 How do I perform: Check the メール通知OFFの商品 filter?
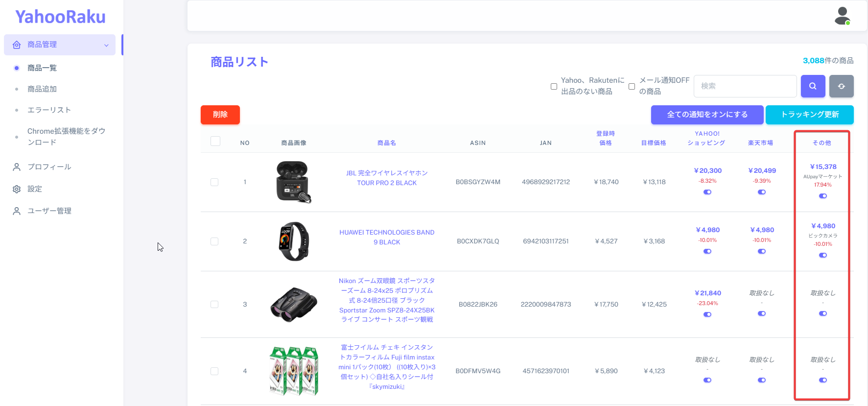tap(632, 86)
